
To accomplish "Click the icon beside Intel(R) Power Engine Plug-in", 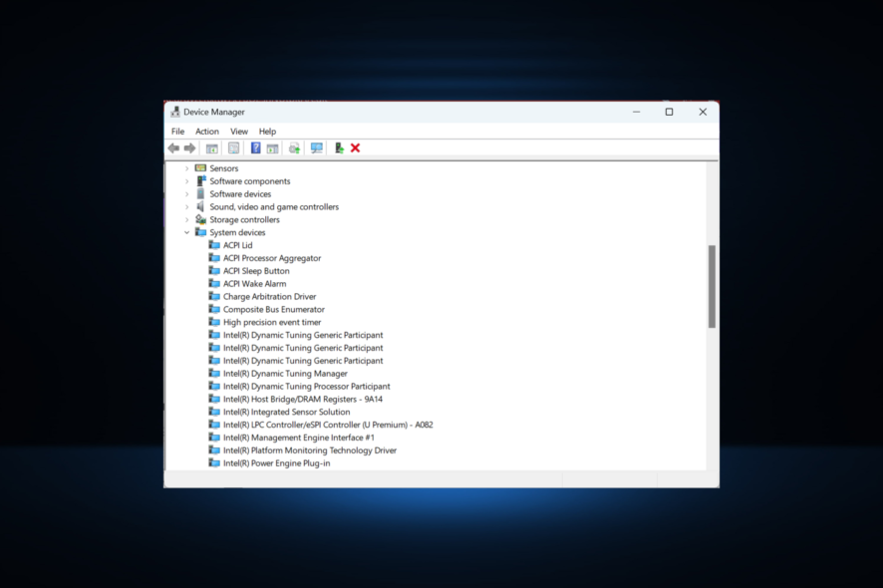I will (x=214, y=463).
